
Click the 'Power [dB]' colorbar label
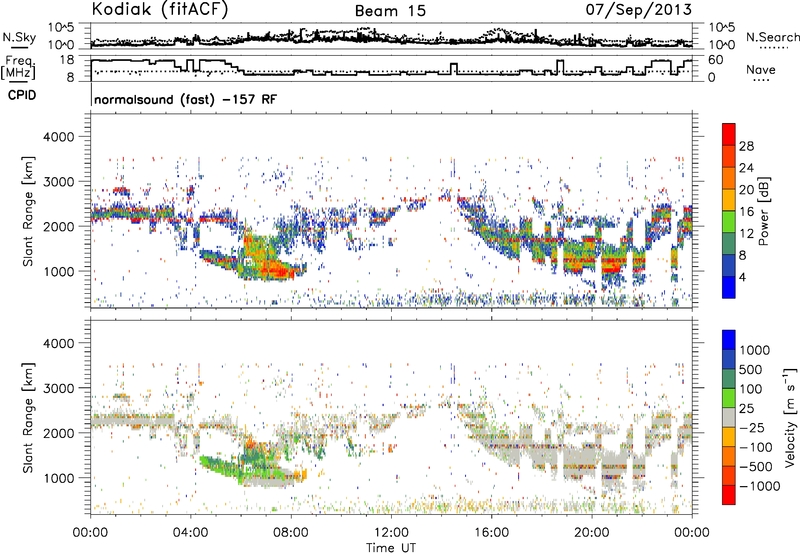tap(763, 211)
